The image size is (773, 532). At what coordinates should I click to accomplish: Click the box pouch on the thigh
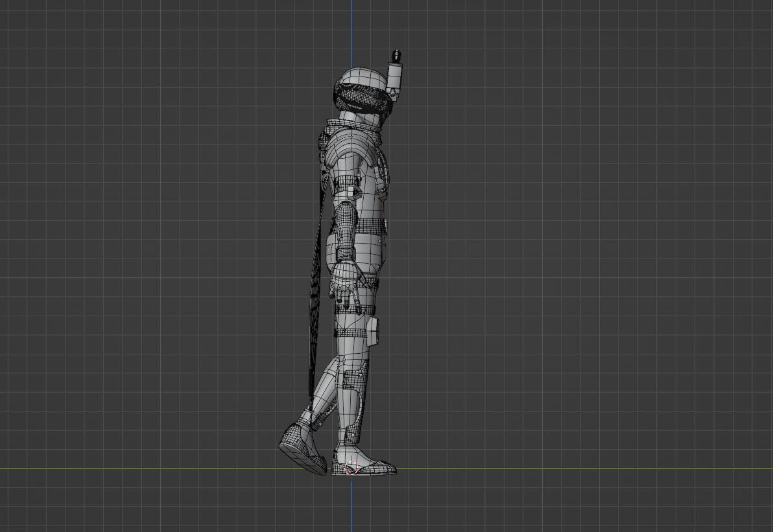point(373,332)
